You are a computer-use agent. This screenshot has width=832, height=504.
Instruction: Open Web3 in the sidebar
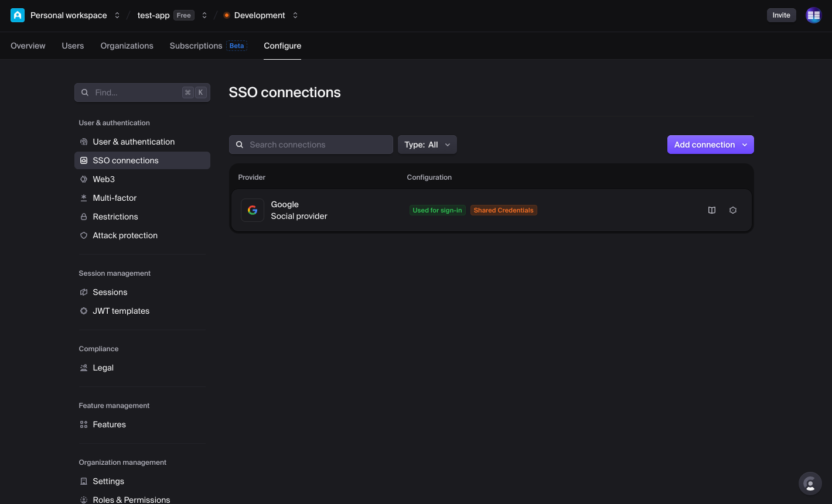pos(104,179)
